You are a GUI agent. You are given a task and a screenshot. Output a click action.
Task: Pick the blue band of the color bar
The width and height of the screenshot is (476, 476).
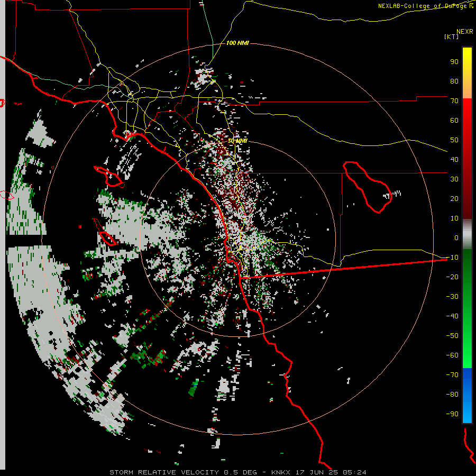point(467,395)
